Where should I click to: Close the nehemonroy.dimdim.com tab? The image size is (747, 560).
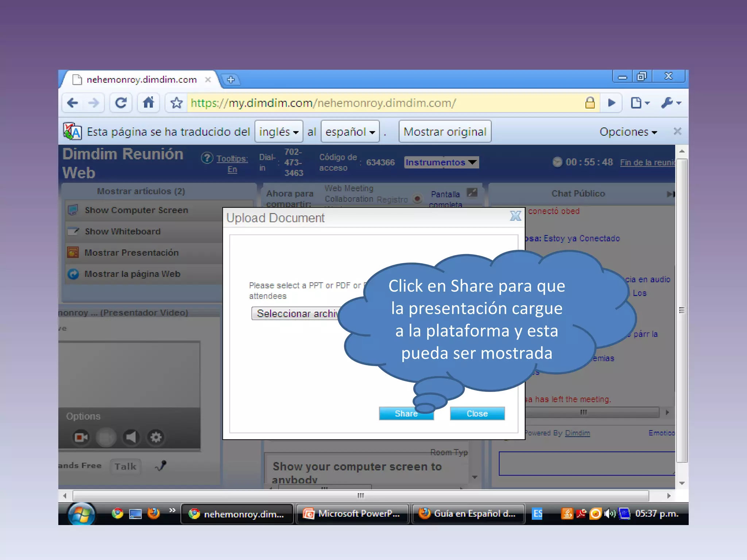208,79
